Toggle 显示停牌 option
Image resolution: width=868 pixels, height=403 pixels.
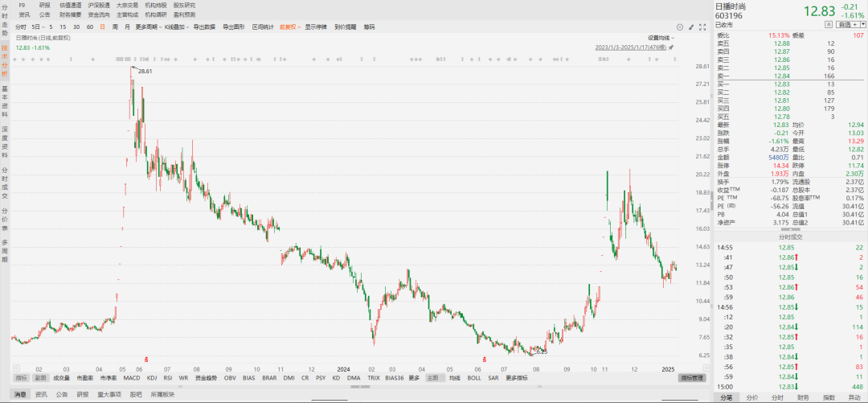[x=316, y=27]
